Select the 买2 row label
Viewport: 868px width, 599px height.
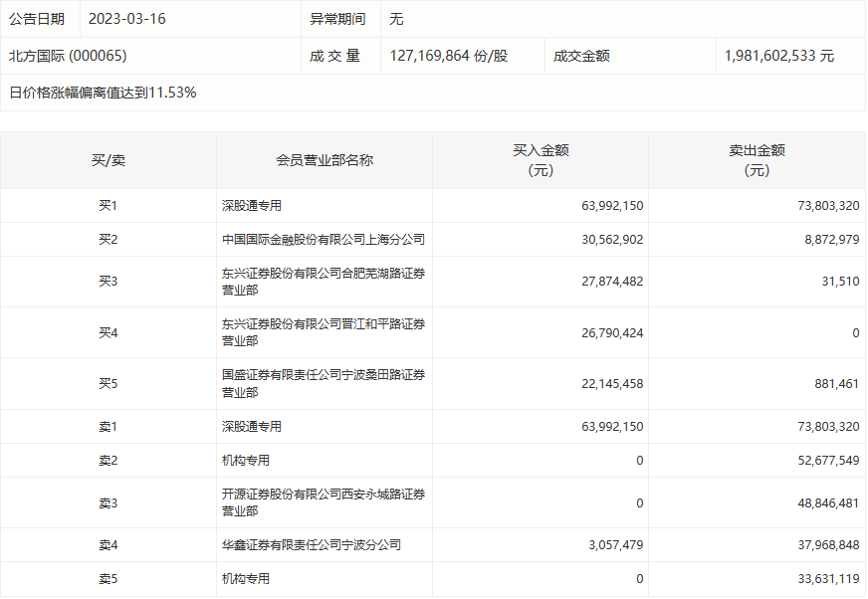tap(108, 240)
